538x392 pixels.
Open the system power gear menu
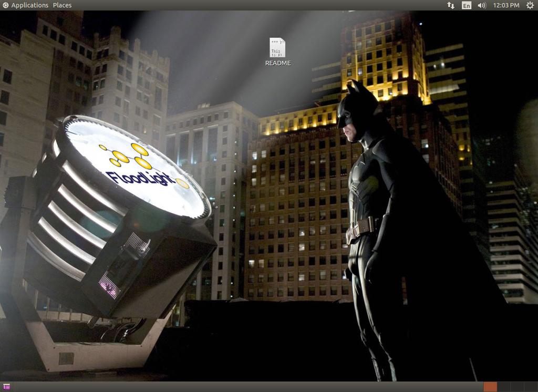[530, 5]
